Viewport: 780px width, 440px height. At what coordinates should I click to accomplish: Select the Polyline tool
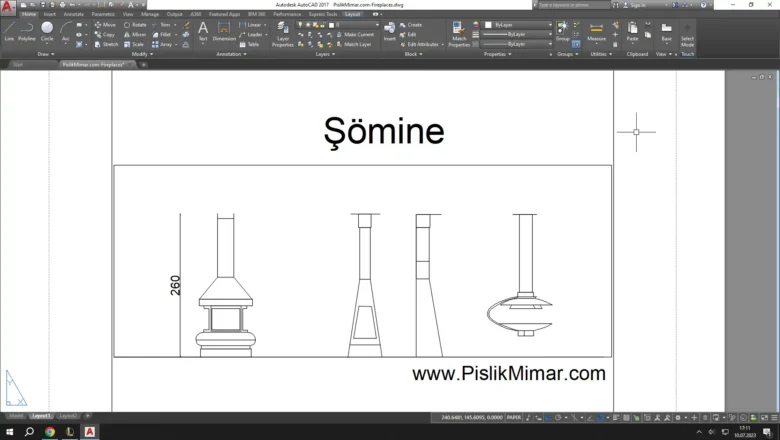coord(27,31)
